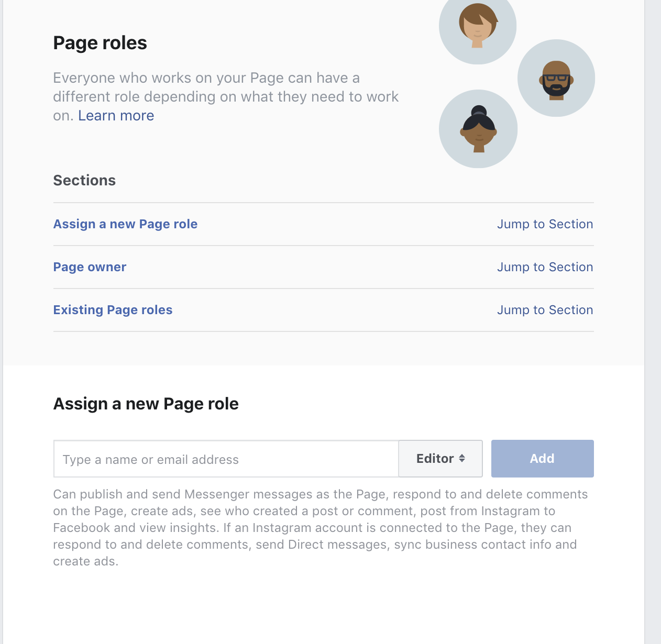Click the bearded man with glasses avatar
Screen dimensions: 661x644
click(x=556, y=78)
